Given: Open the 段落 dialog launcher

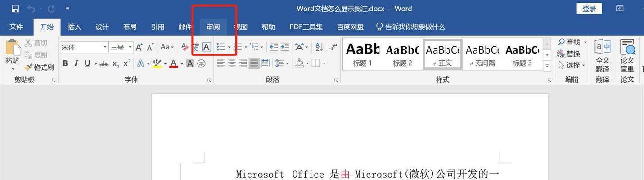Looking at the screenshot, I should (x=336, y=80).
